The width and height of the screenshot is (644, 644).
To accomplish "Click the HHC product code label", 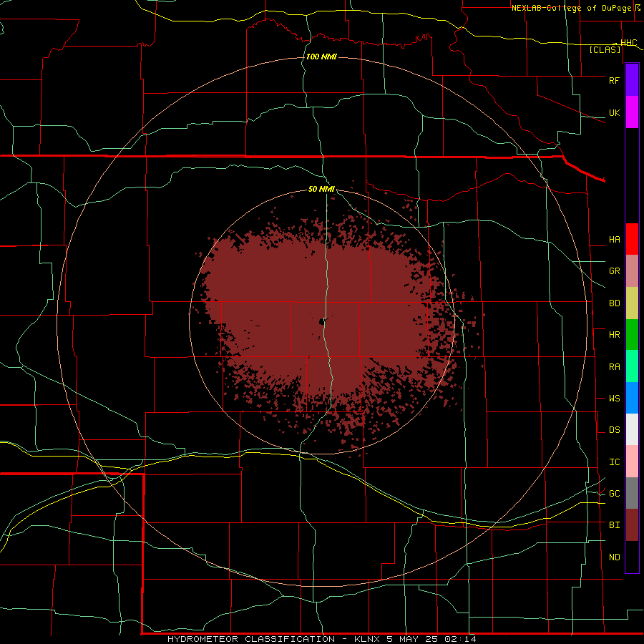I will [628, 43].
